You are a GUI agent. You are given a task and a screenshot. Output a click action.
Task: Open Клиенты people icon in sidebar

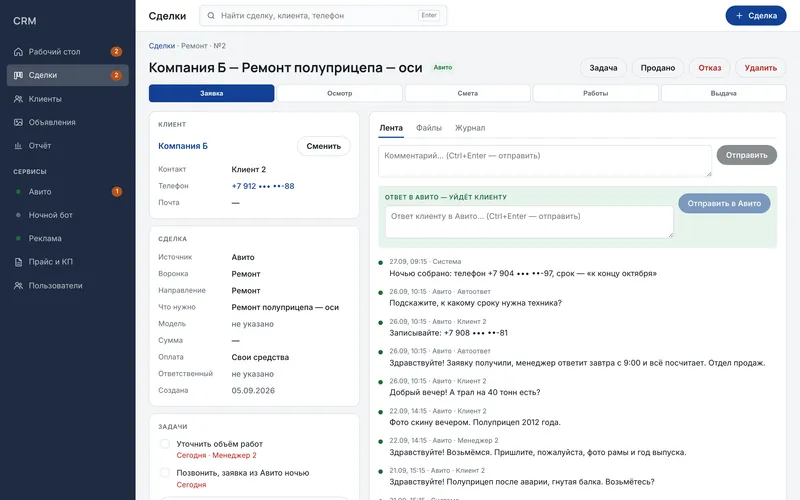pos(18,99)
